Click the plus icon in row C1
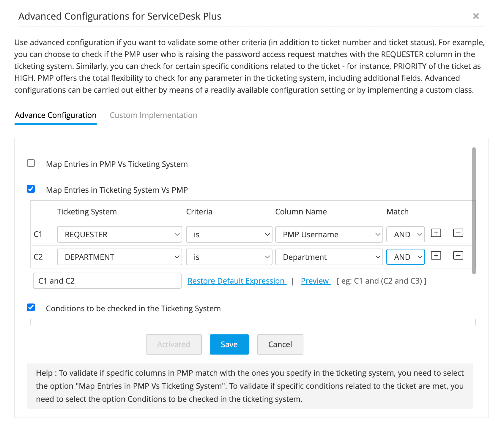This screenshot has height=430, width=504. tap(436, 233)
